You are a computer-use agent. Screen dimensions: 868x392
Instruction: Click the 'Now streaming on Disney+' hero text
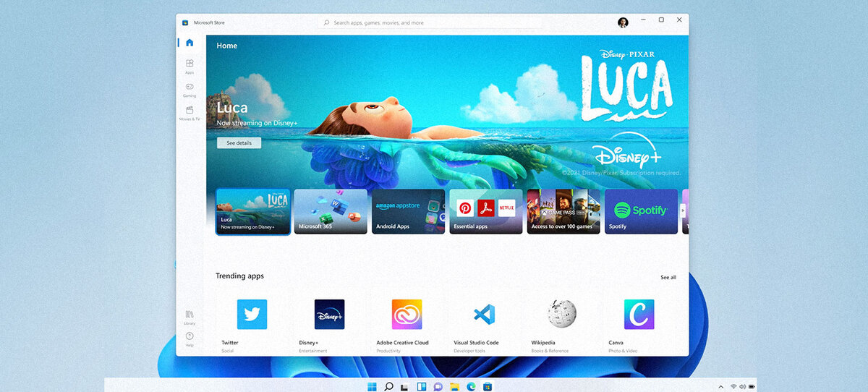coord(258,123)
